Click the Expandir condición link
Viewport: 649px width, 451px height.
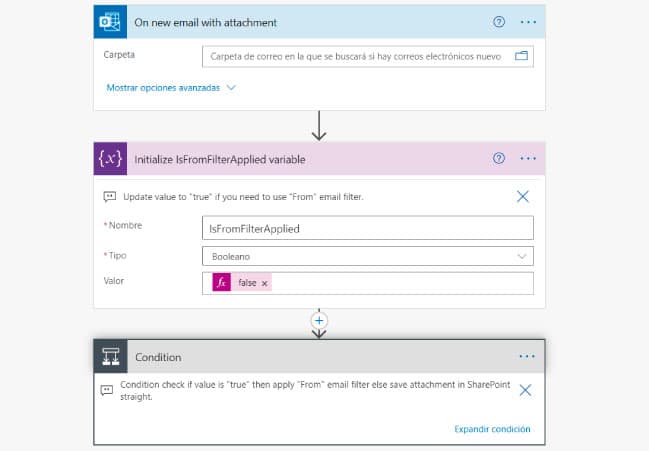(x=491, y=429)
